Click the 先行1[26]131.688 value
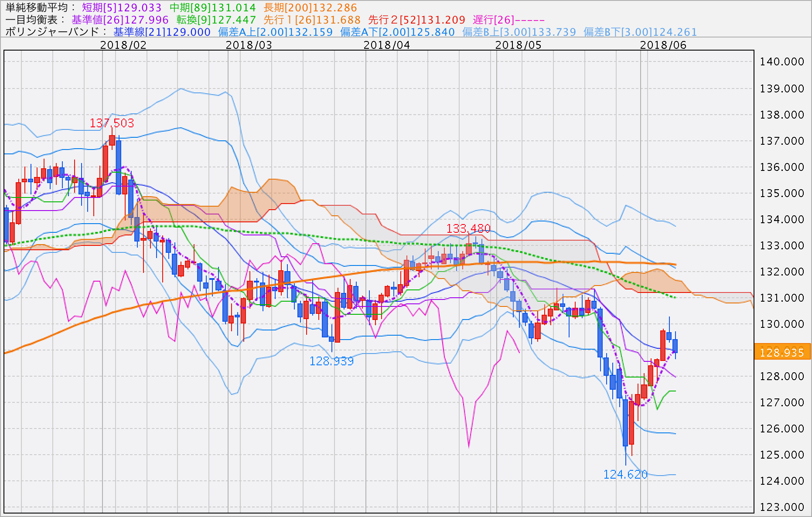Screen dimensions: 812x517 [312, 20]
